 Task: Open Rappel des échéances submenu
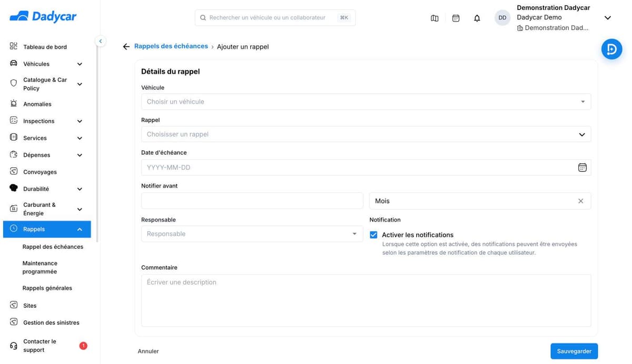point(53,247)
